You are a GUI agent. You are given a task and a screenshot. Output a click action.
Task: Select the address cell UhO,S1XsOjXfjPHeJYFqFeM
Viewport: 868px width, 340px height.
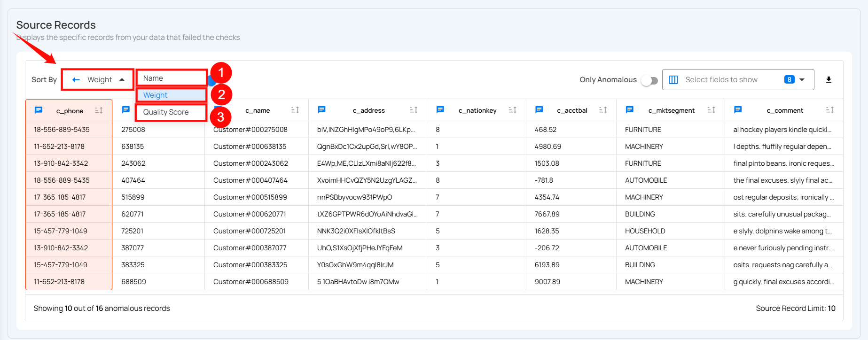[x=368, y=248]
